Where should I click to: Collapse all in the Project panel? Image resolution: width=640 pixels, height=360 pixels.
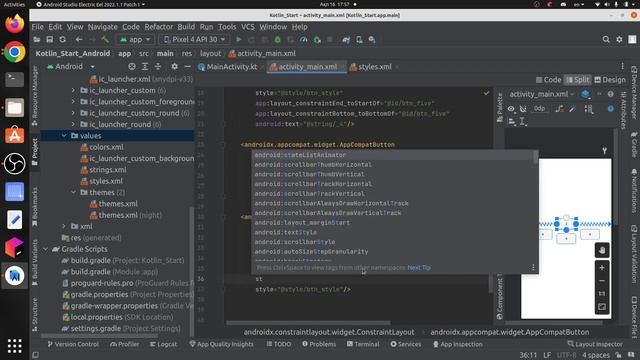coord(158,67)
